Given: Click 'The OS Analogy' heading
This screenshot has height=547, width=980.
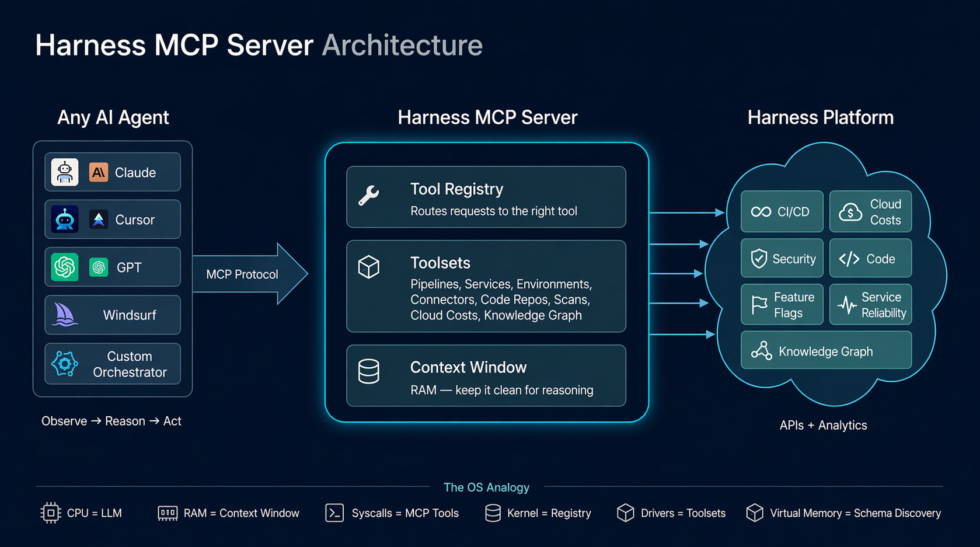Looking at the screenshot, I should point(486,487).
